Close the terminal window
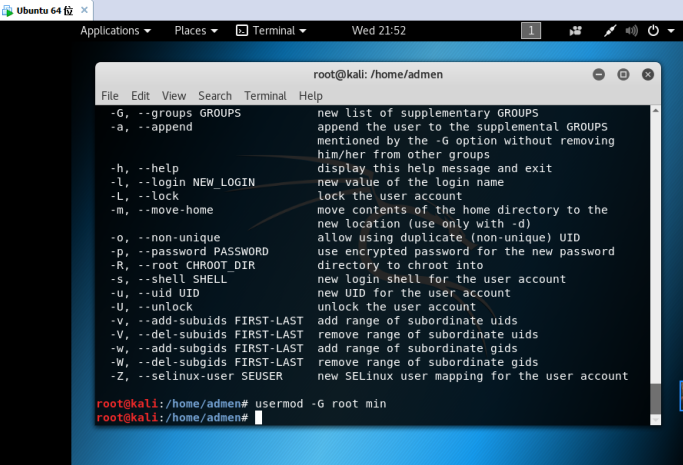 click(x=648, y=74)
